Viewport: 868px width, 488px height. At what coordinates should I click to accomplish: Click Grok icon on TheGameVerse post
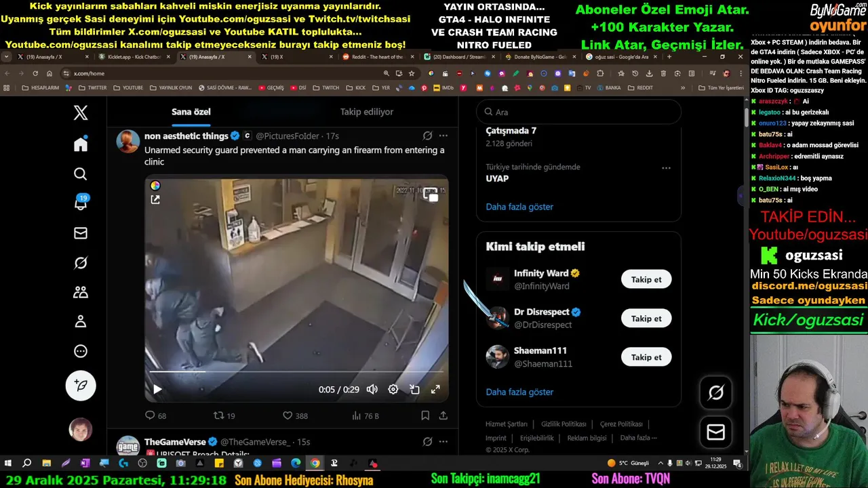pyautogui.click(x=427, y=442)
